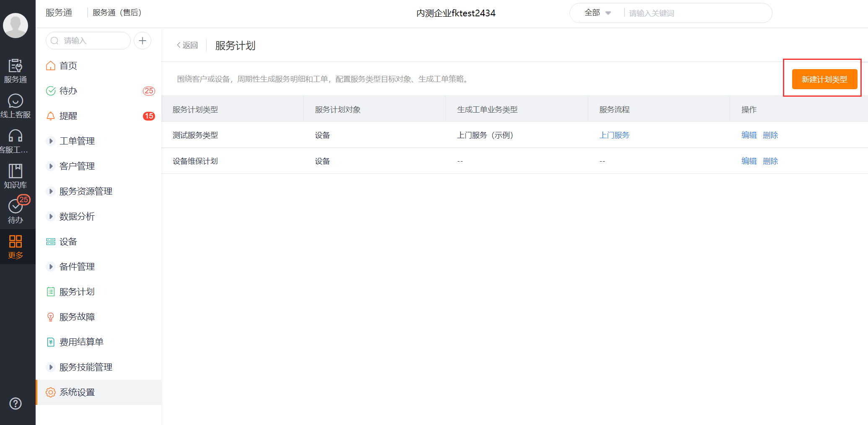Expand 工单管理 menu arrow
The image size is (868, 425).
pyautogui.click(x=51, y=141)
